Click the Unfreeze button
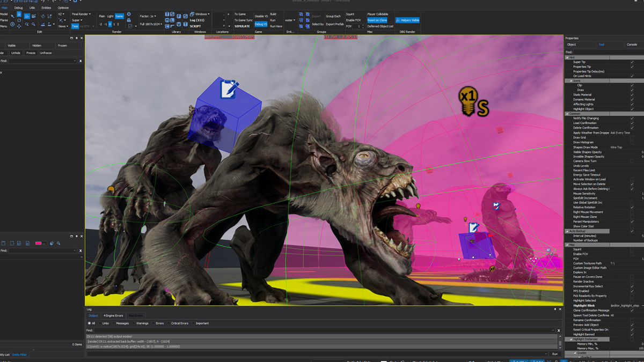The width and height of the screenshot is (644, 362). (46, 53)
